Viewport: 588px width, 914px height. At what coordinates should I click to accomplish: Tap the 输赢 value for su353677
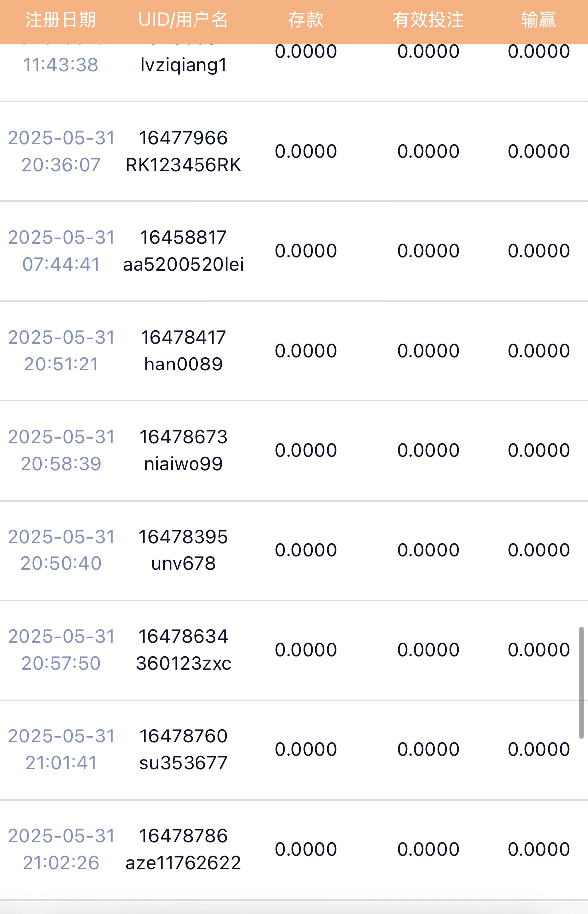click(538, 749)
